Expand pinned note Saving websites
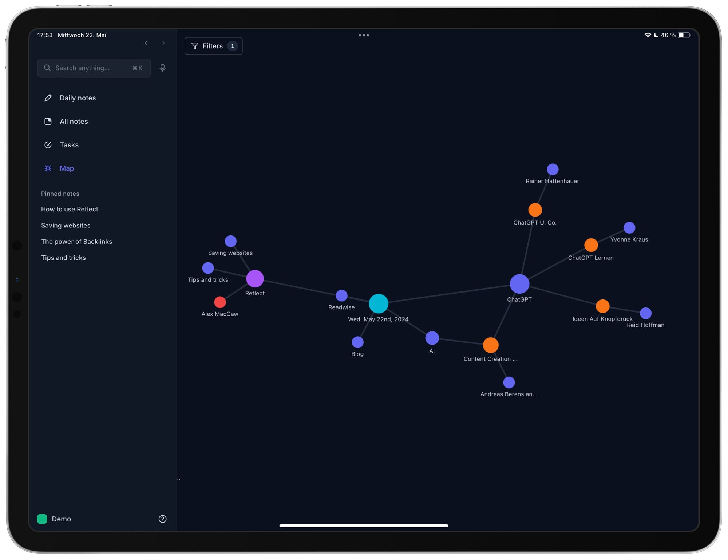The height and width of the screenshot is (560, 728). pyautogui.click(x=65, y=225)
